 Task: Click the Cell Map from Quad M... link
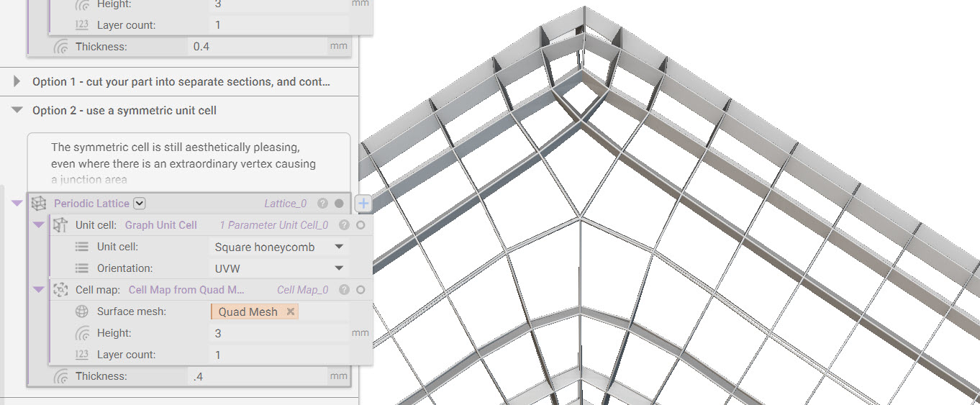[x=186, y=290]
